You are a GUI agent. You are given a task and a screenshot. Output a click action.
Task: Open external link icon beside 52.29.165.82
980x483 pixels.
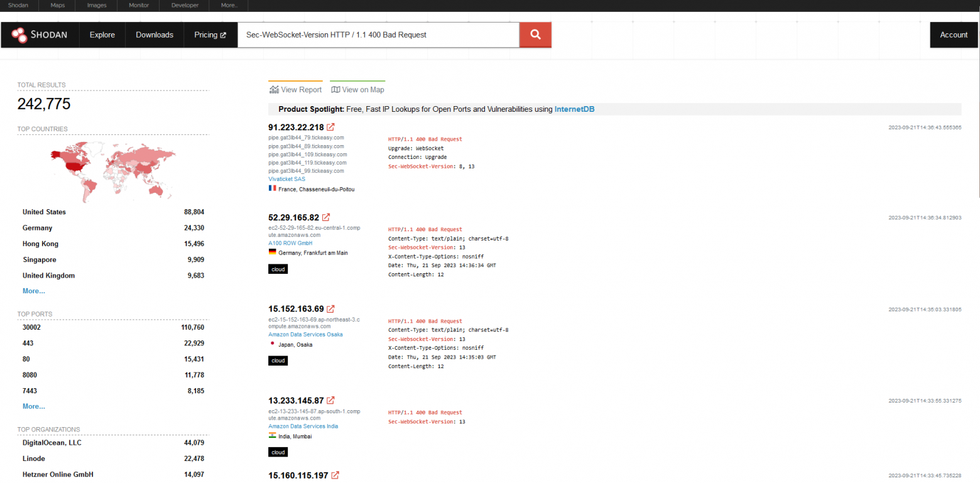[x=326, y=218]
